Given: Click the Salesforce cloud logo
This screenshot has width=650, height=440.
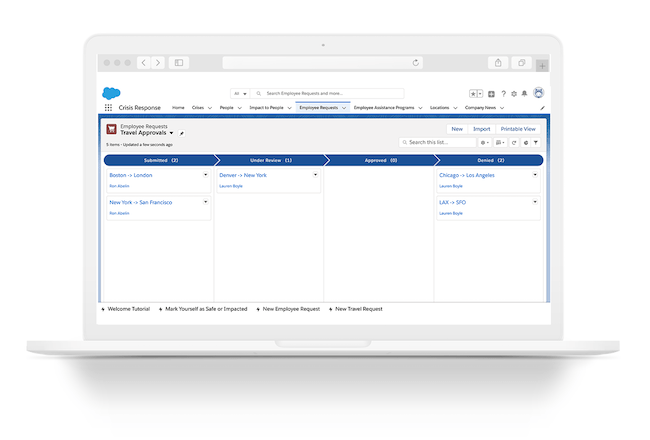Looking at the screenshot, I should coord(111,93).
